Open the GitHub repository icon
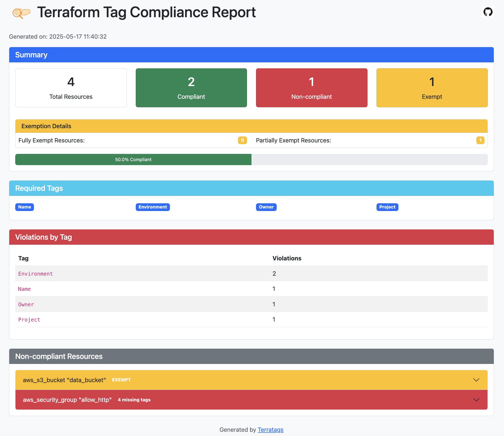The height and width of the screenshot is (436, 504). pos(488,12)
